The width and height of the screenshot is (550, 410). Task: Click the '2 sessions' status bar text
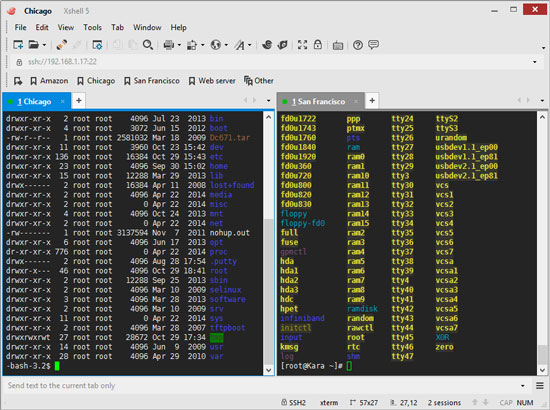click(444, 403)
